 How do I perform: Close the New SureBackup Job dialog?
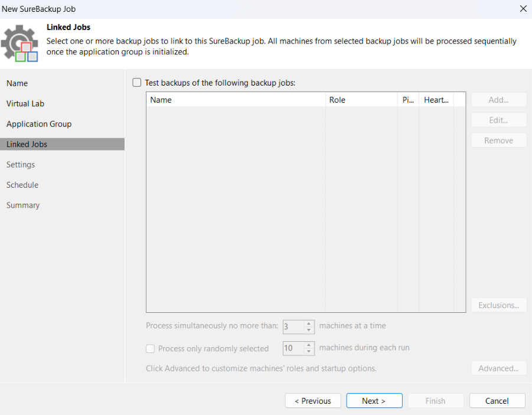(523, 9)
